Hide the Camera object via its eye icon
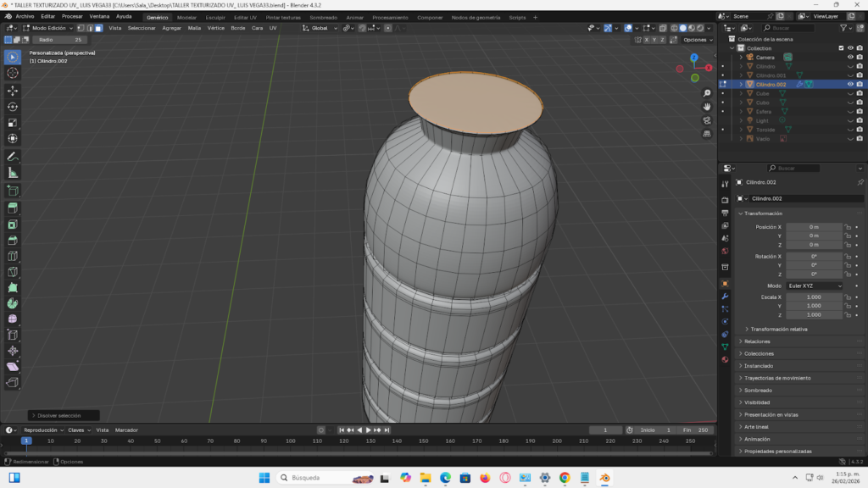The image size is (868, 488). (x=850, y=57)
